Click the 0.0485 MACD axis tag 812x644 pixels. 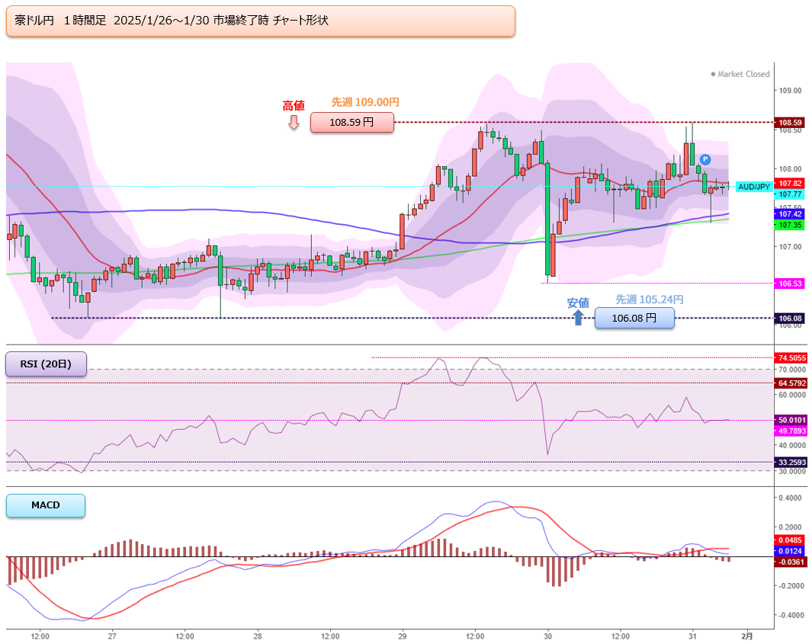pos(790,540)
